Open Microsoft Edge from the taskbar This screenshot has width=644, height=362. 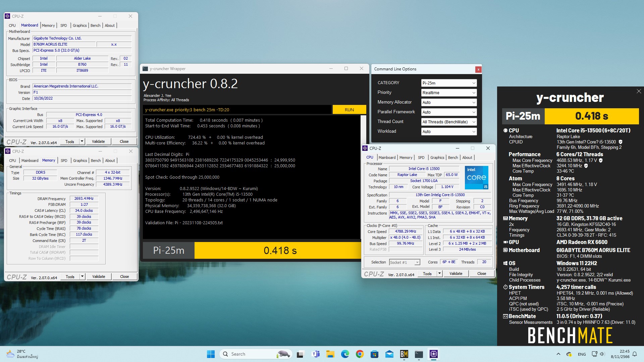tap(345, 354)
